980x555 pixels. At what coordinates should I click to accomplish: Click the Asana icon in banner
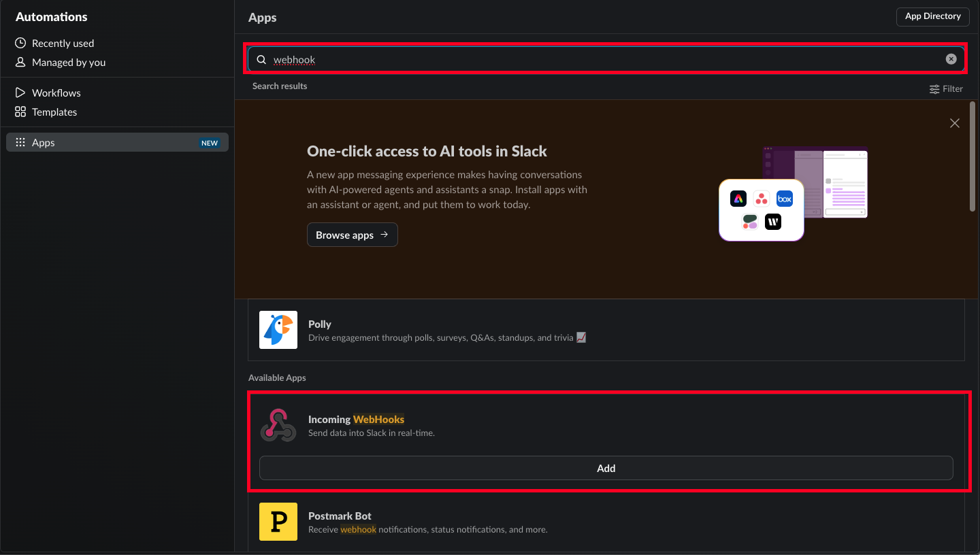coord(762,199)
